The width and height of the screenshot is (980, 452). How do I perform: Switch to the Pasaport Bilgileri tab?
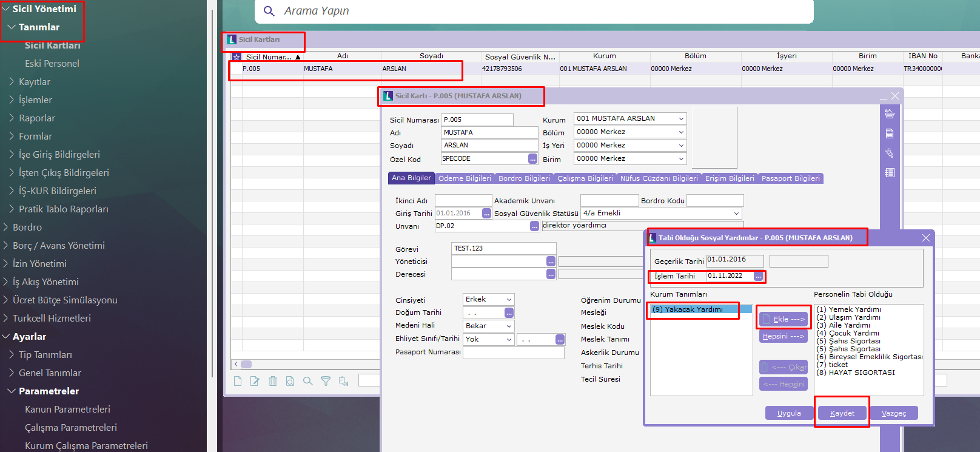790,178
